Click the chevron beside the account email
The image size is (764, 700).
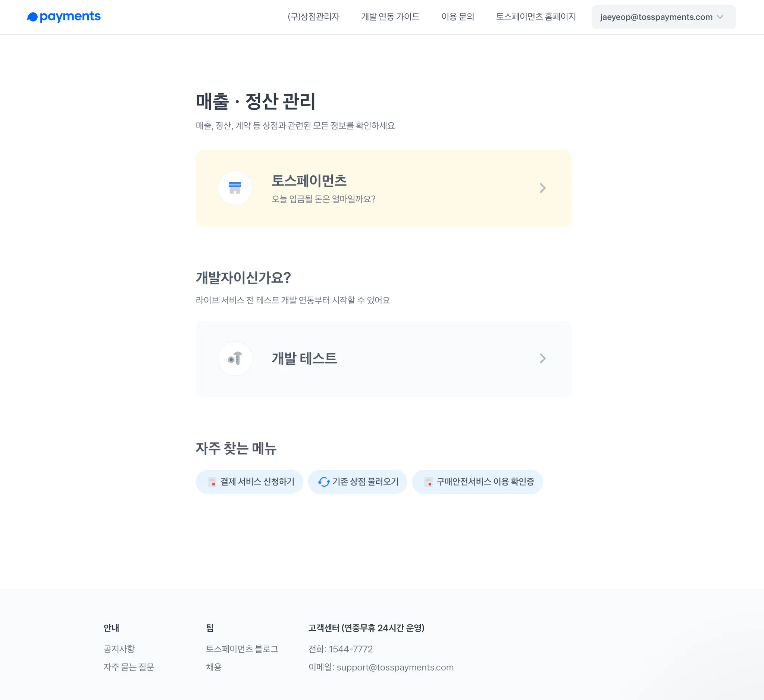[720, 17]
